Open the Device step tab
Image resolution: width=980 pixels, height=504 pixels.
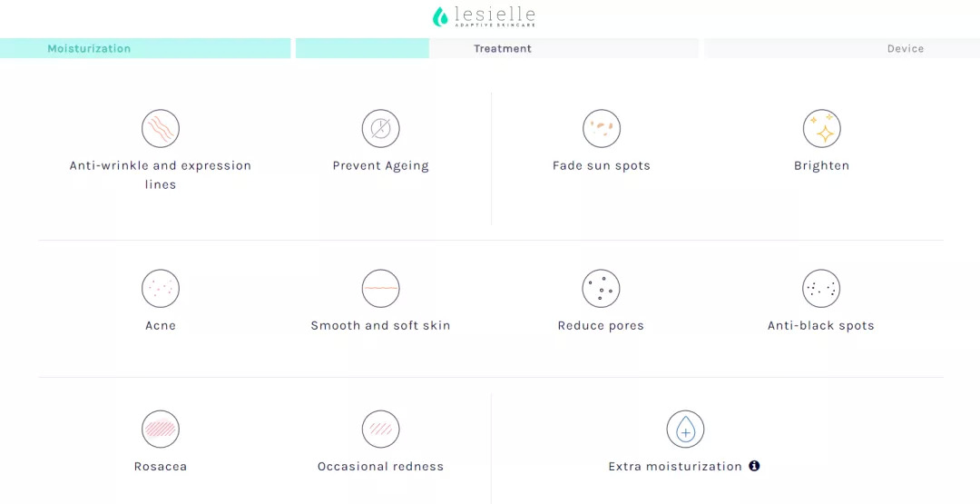coord(905,49)
